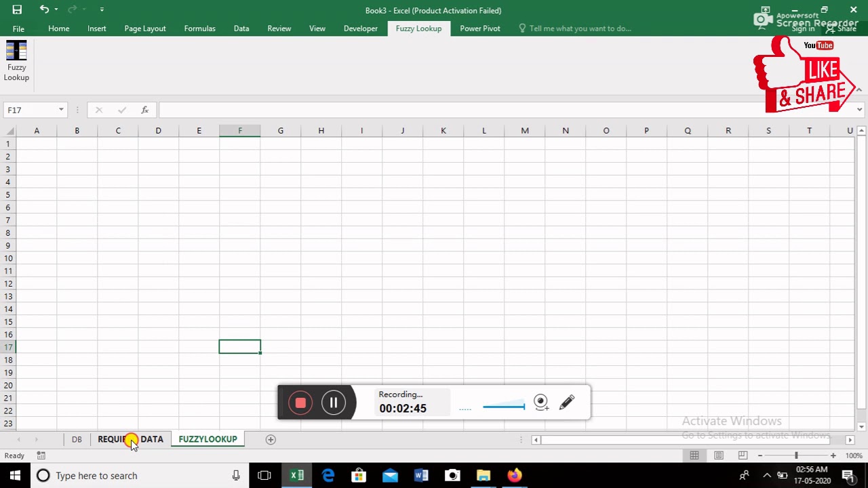
Task: Undo the last action
Action: click(44, 9)
